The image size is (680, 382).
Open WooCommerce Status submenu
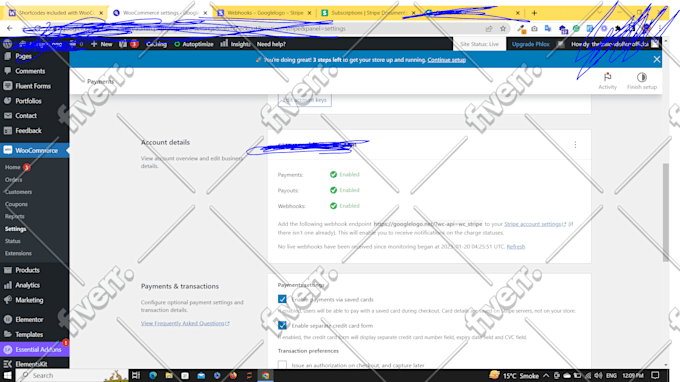coord(13,241)
